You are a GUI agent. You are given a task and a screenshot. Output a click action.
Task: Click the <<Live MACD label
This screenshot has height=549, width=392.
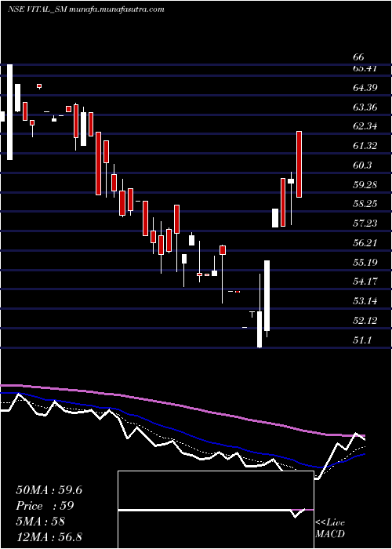pos(330,529)
